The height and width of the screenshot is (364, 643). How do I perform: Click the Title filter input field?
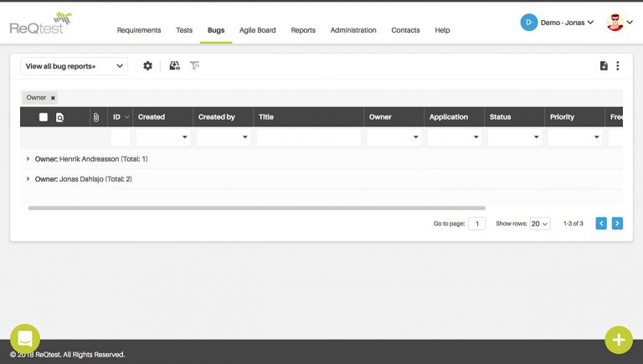(x=309, y=137)
